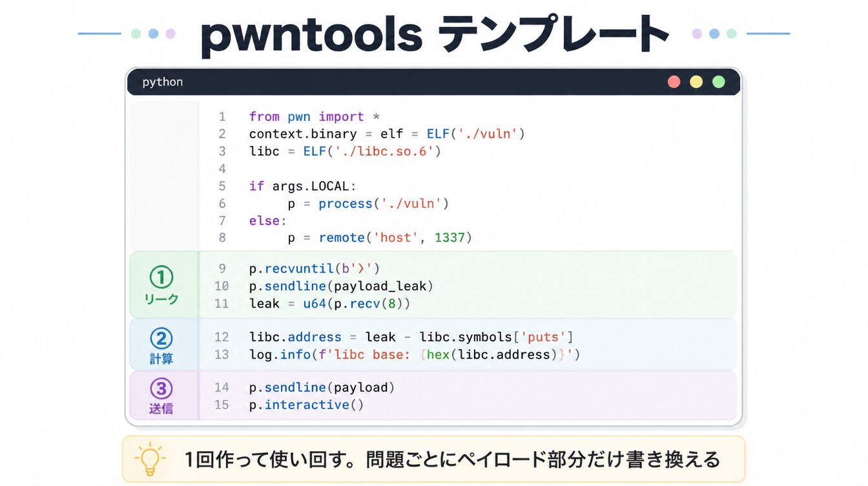Select the line 'from pwn import *'
868x486 pixels.
315,117
